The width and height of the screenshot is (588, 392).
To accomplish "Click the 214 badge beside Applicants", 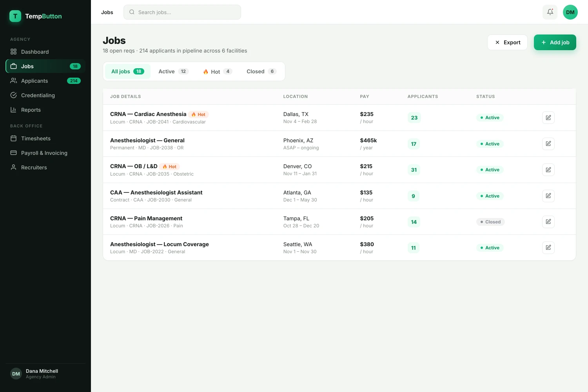I will pos(74,81).
